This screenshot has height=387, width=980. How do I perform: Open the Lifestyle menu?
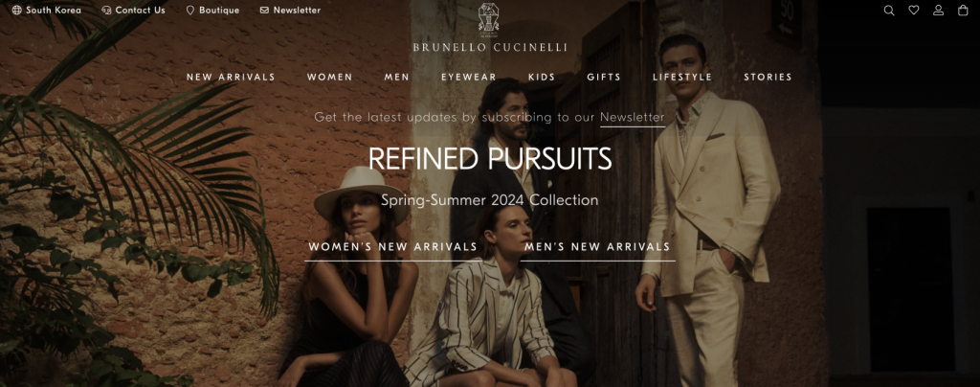(x=682, y=77)
